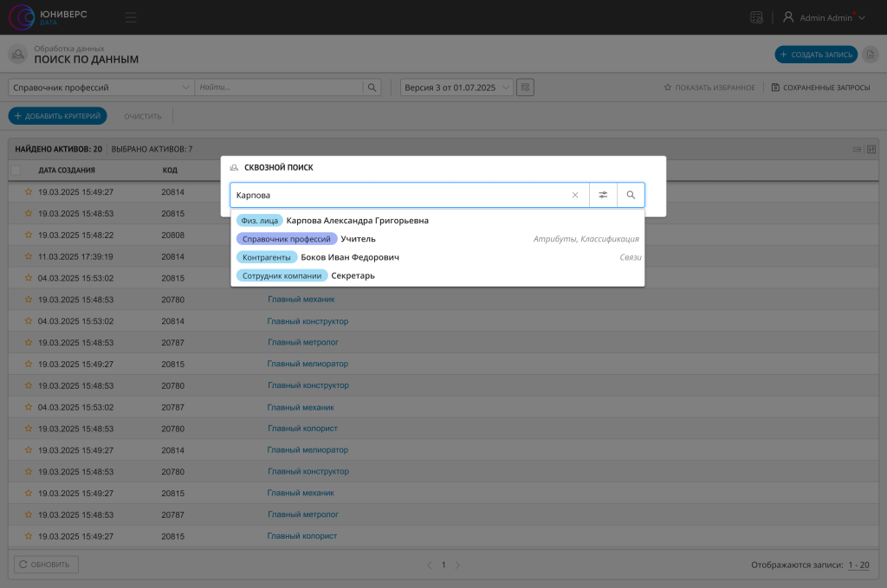Click the Создать запись button
This screenshot has height=588, width=887.
816,55
